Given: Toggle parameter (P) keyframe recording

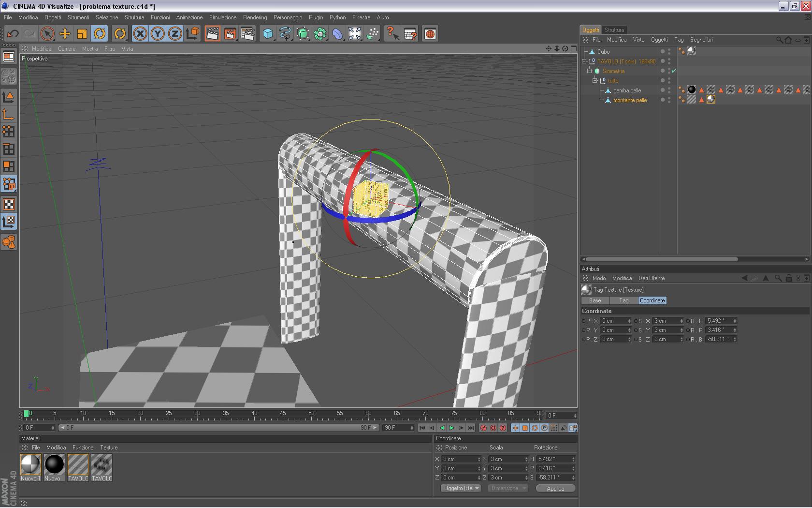Looking at the screenshot, I should 544,428.
